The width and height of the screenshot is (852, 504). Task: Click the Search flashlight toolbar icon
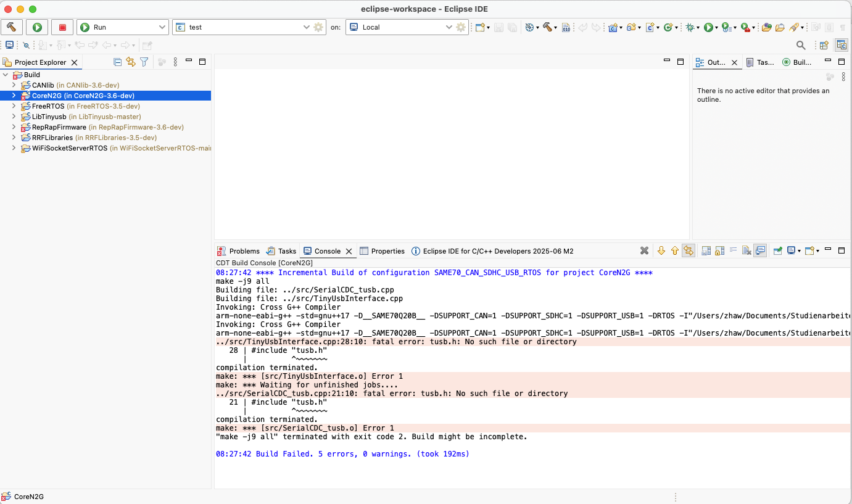[x=795, y=27]
